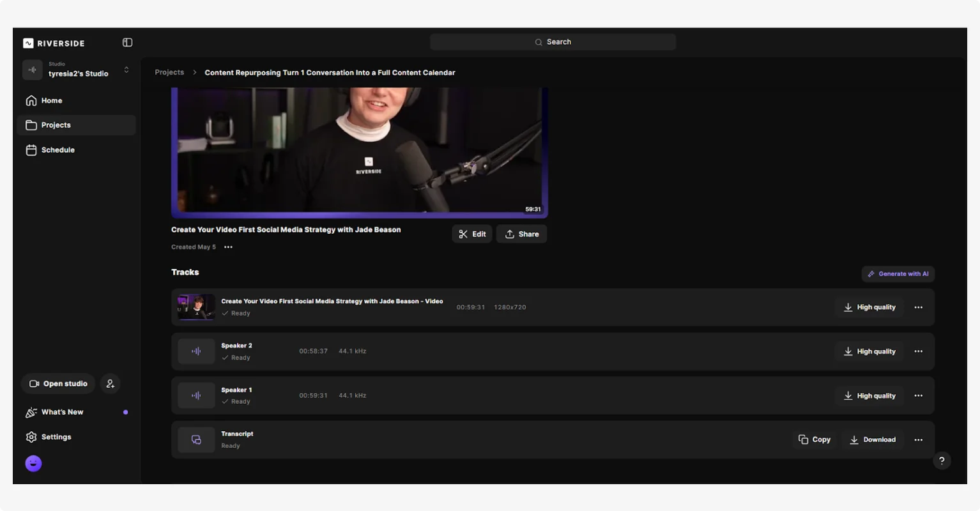Click the video track thumbnail
This screenshot has width=980, height=511.
[x=196, y=307]
